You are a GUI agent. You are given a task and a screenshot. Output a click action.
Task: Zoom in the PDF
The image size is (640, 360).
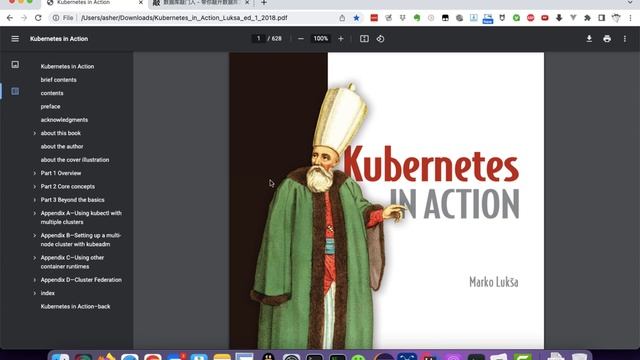[x=341, y=39]
